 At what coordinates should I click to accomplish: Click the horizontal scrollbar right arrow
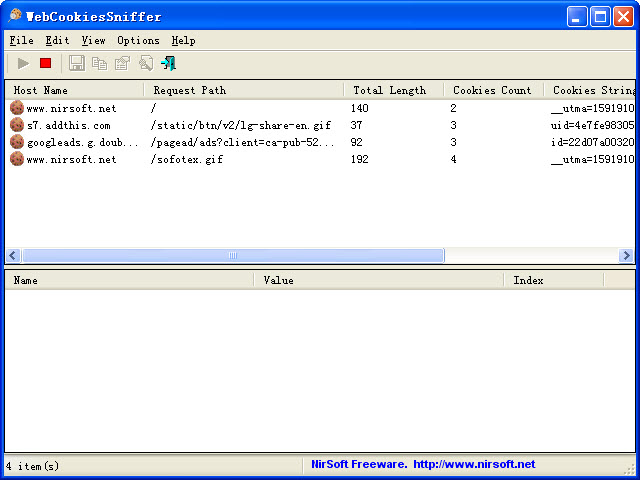(x=626, y=256)
